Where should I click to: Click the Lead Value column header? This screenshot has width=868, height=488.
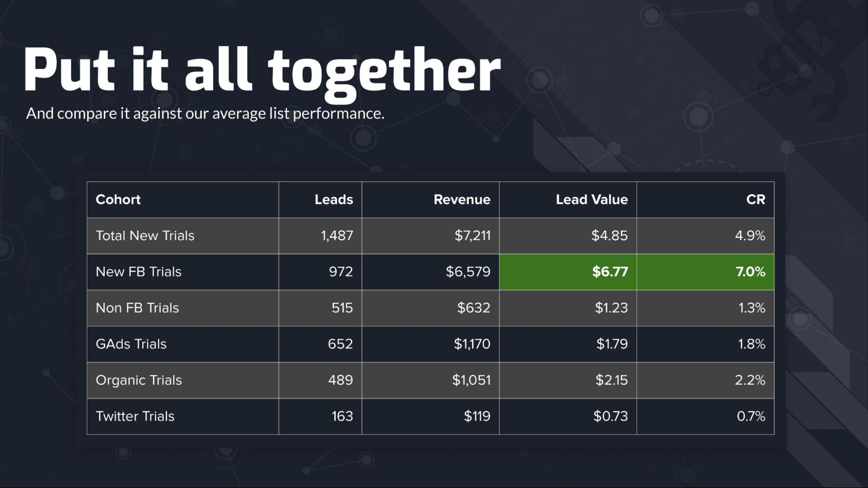tap(591, 200)
